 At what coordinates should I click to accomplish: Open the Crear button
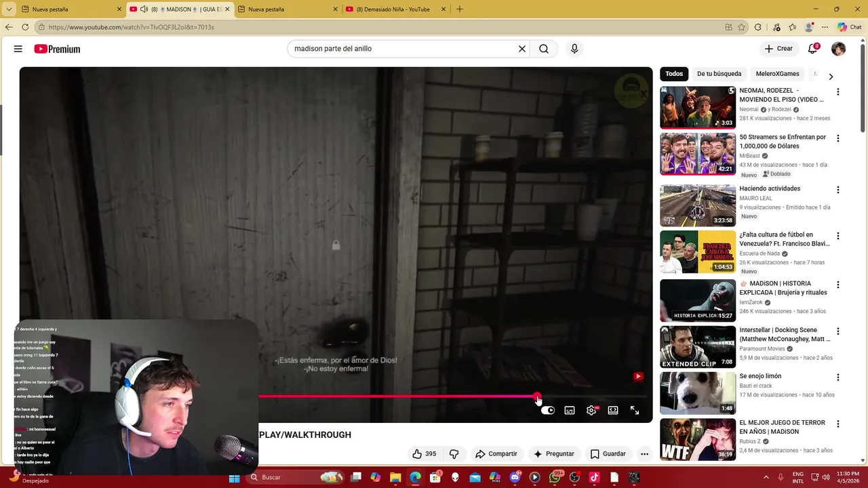[x=778, y=49]
